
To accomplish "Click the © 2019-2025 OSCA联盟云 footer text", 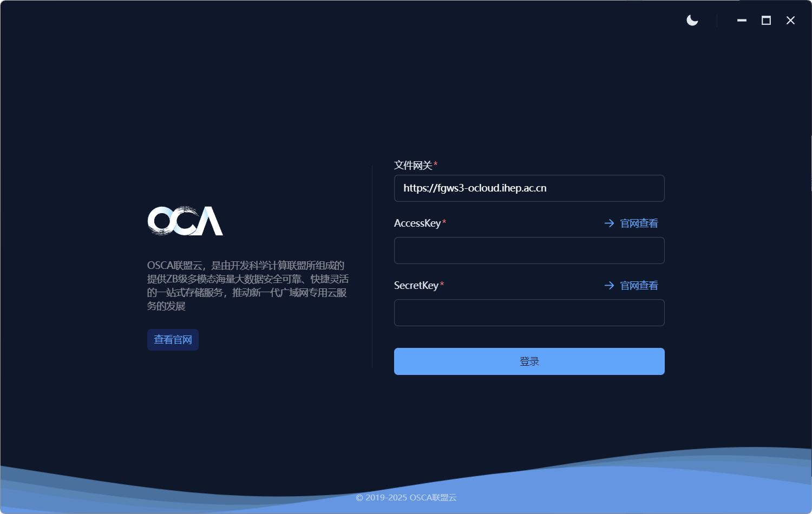I will [x=406, y=498].
